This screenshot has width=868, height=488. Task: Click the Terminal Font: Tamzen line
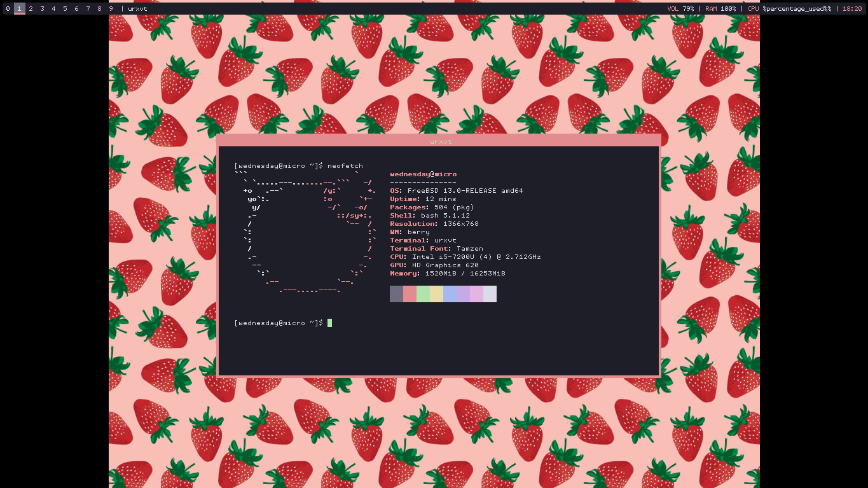pos(436,249)
